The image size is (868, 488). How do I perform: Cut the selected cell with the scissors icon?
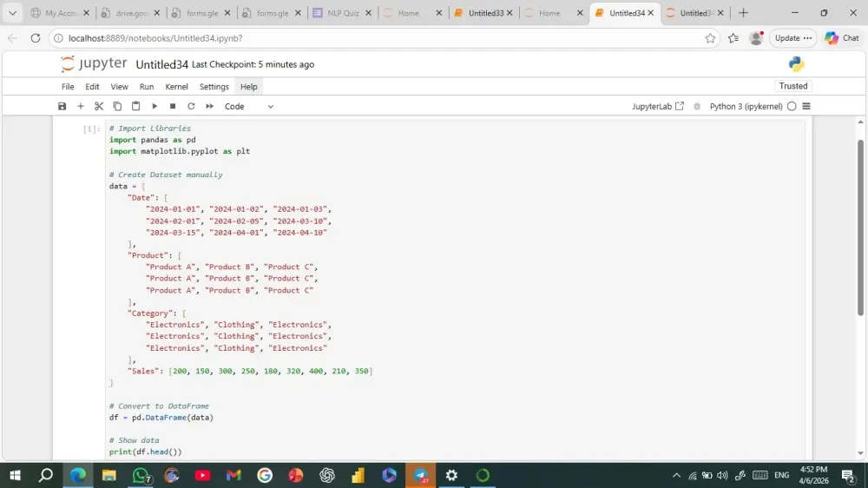(99, 106)
